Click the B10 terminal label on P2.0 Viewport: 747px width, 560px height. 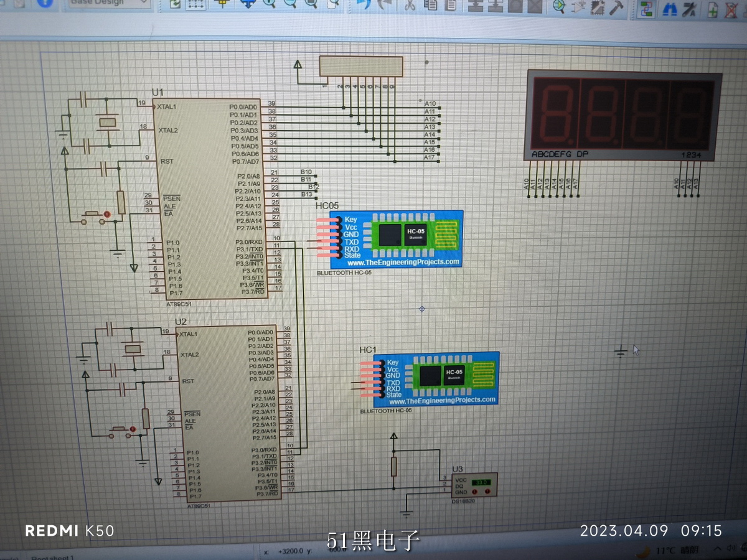click(x=306, y=172)
